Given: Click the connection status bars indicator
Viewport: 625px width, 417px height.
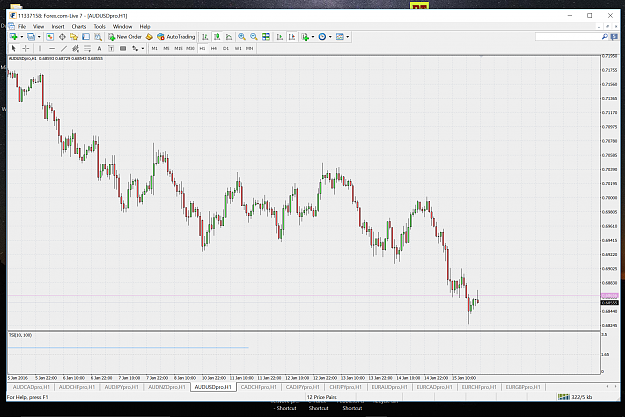Looking at the screenshot, I should (x=564, y=397).
